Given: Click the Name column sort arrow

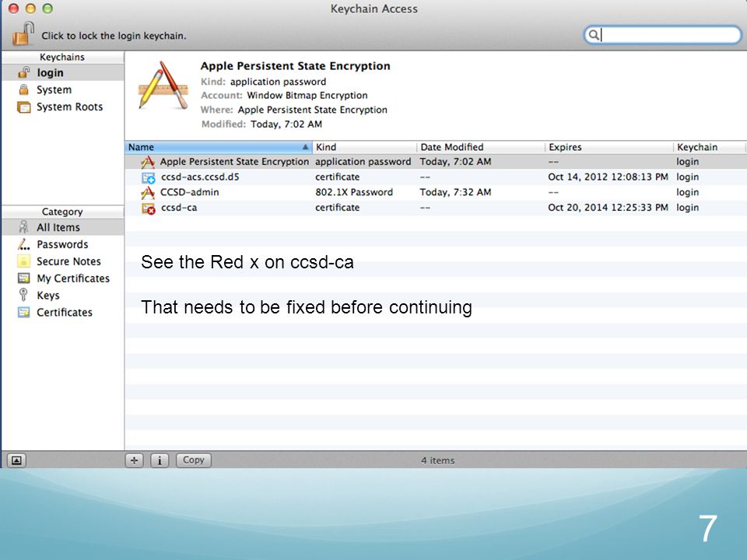Looking at the screenshot, I should (305, 147).
